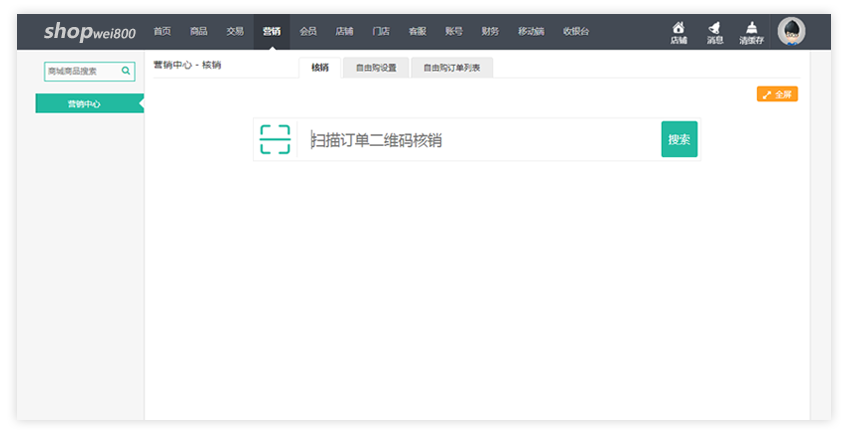Select 营销中心 in the left sidebar
The width and height of the screenshot is (845, 434).
[x=89, y=104]
